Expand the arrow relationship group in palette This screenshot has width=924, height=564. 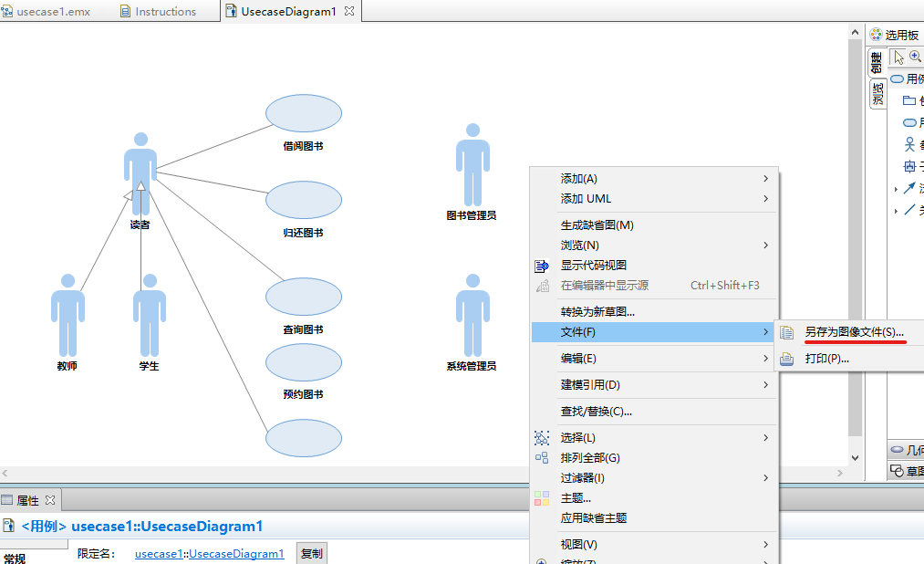896,189
